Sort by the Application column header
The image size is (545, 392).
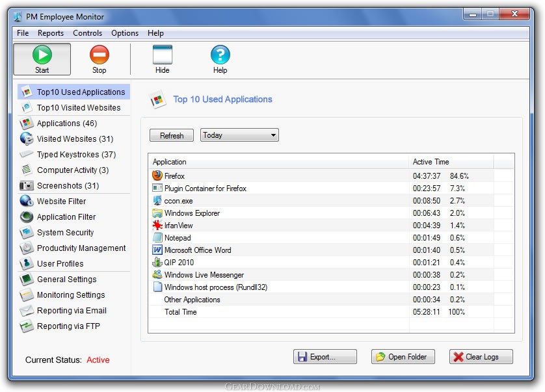pos(278,162)
